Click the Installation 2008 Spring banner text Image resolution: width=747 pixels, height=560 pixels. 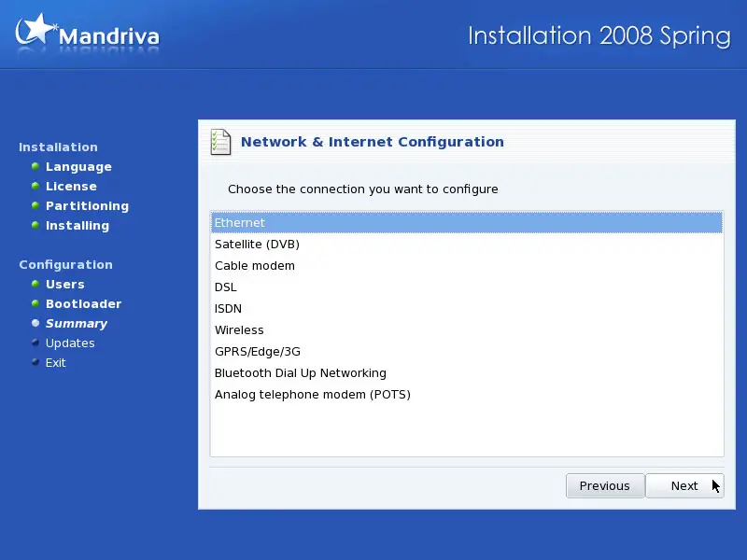click(x=599, y=36)
